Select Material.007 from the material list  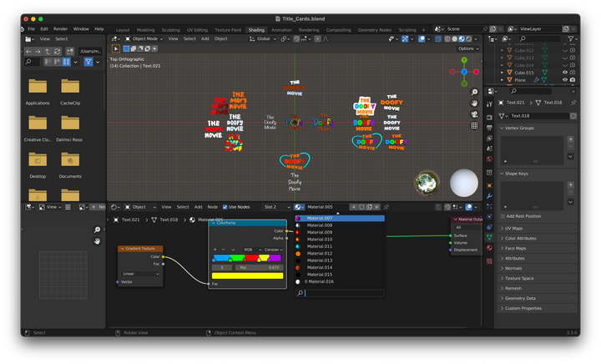tap(340, 218)
